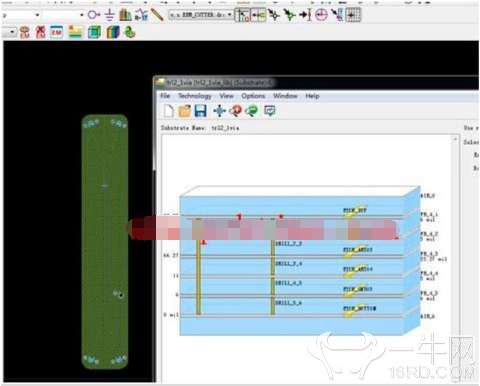The width and height of the screenshot is (480, 386).
Task: Expand the dropdown left of the EM icons
Action: (x=12, y=32)
